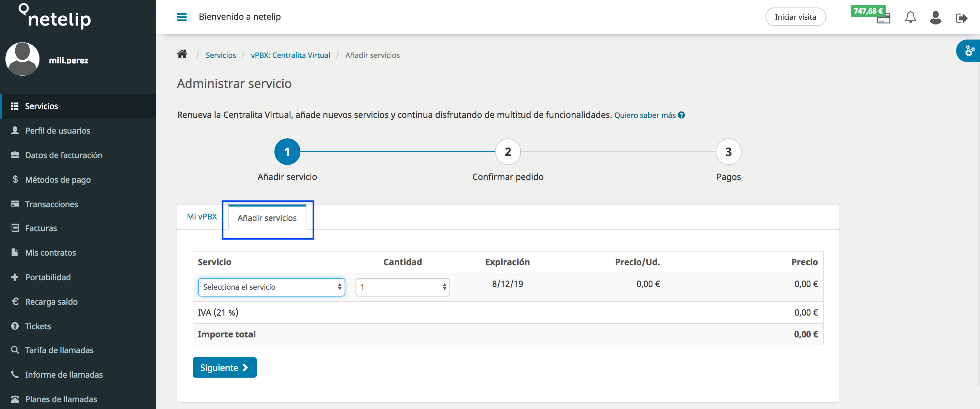Click the Precio/Ud. column header

pos(637,262)
